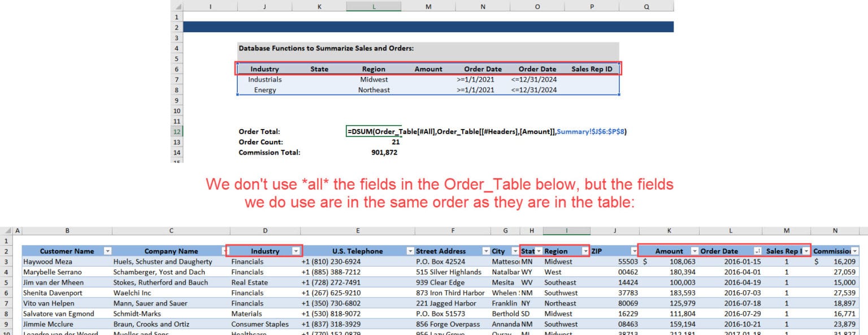
Task: Open the Industry column filter
Action: pos(296,251)
